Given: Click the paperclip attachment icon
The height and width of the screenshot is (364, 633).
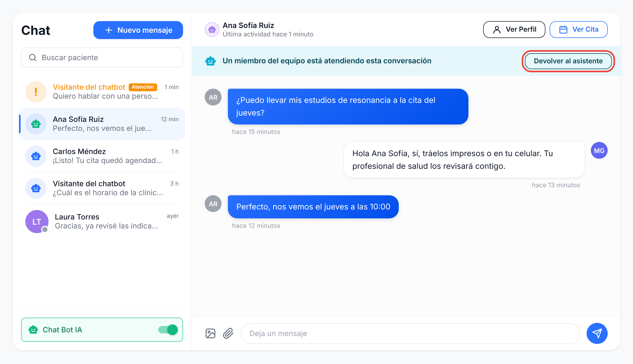Looking at the screenshot, I should (x=228, y=333).
